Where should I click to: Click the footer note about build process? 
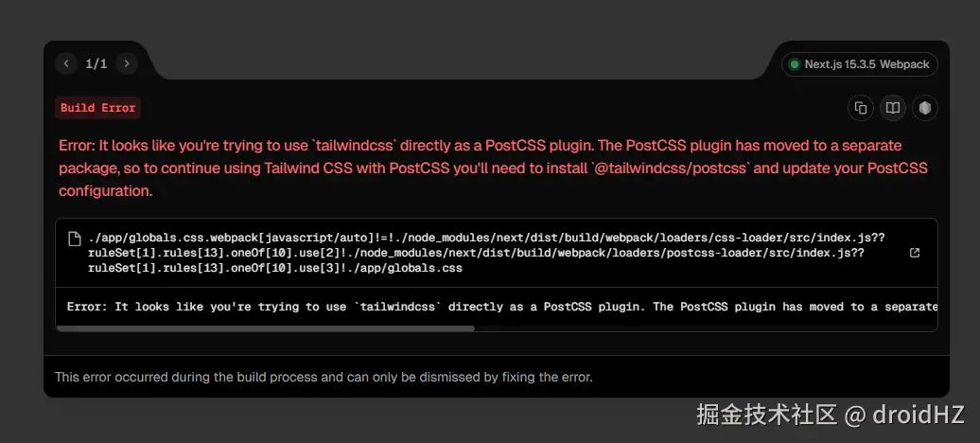coord(324,377)
